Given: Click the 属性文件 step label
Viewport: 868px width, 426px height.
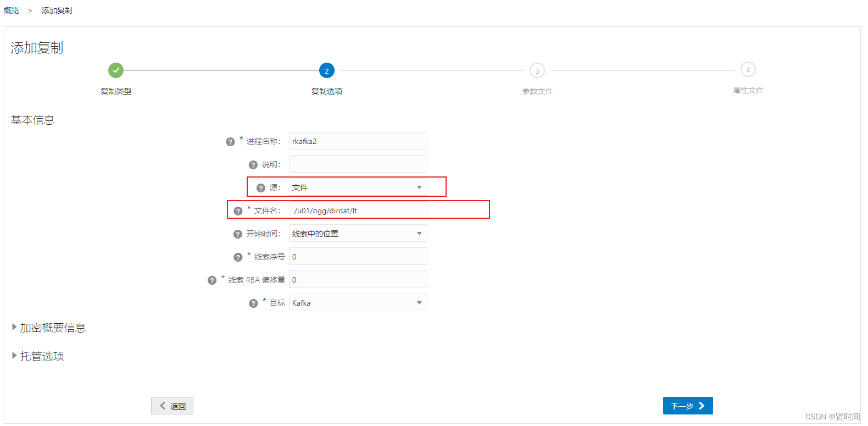Looking at the screenshot, I should click(x=748, y=90).
